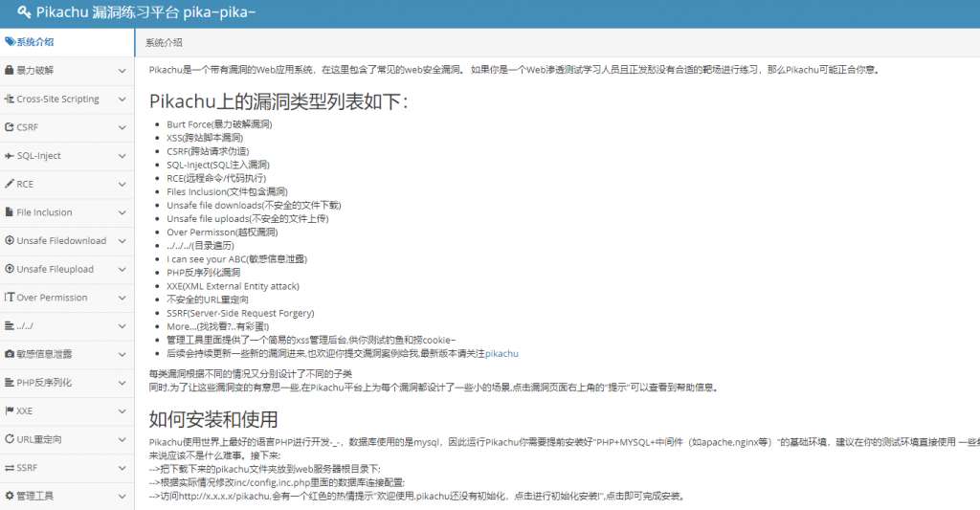
Task: Click the key icon beside Pikachu title
Action: (24, 11)
